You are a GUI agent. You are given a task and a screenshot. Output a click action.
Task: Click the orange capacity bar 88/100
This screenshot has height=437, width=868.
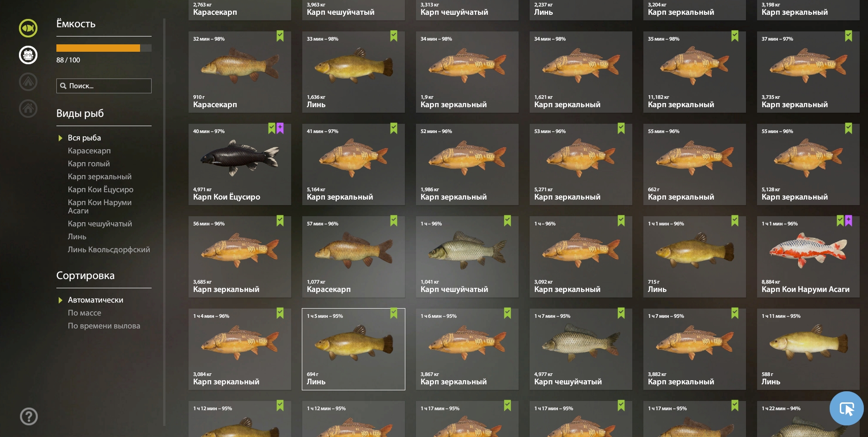(104, 48)
